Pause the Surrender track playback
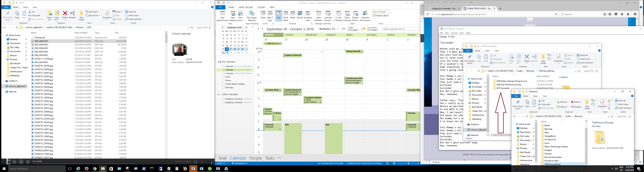The height and width of the screenshot is (172, 644). tap(21, 162)
